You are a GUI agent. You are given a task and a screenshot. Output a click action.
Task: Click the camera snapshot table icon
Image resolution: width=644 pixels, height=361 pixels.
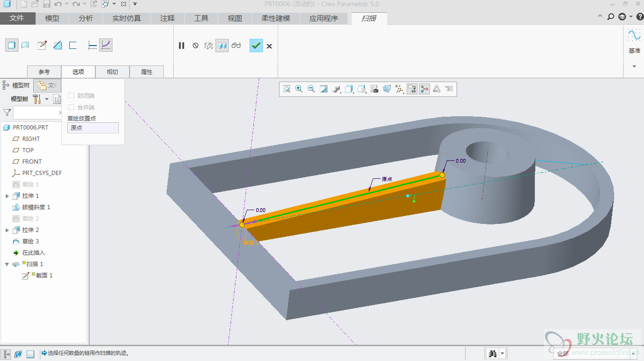point(374,89)
